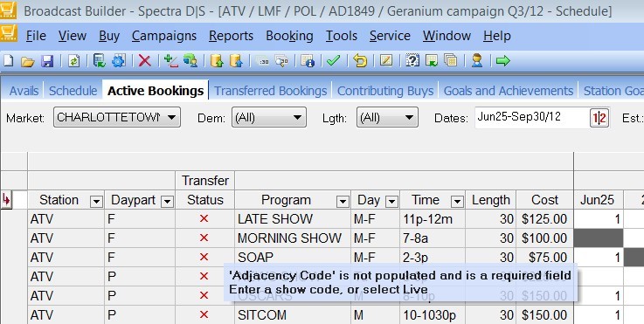The height and width of the screenshot is (324, 644).
Task: Open the Program column filter arrow
Action: [x=343, y=201]
